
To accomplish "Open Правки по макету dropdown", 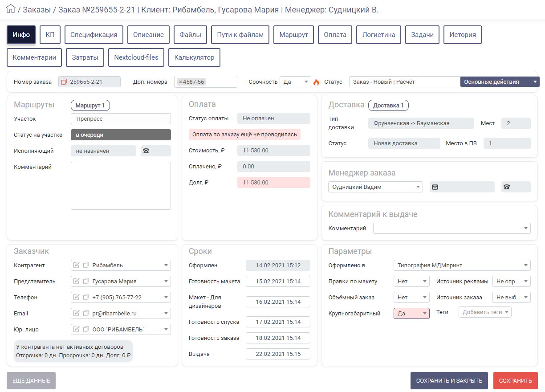I will (411, 282).
